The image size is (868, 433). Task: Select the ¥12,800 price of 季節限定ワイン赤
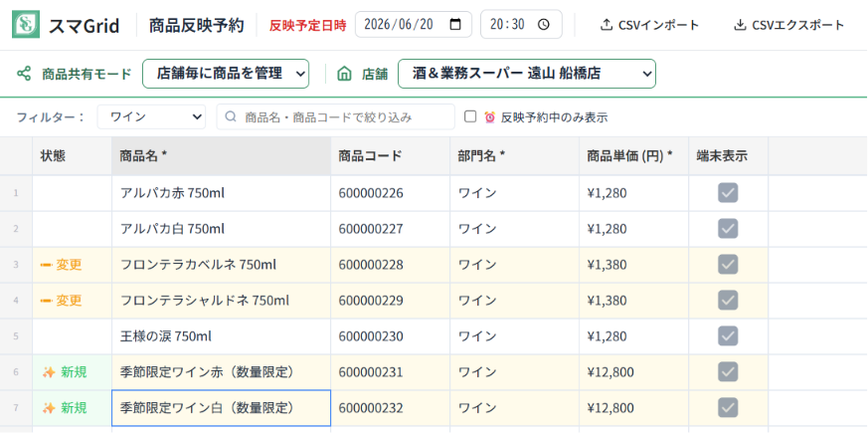[633, 372]
